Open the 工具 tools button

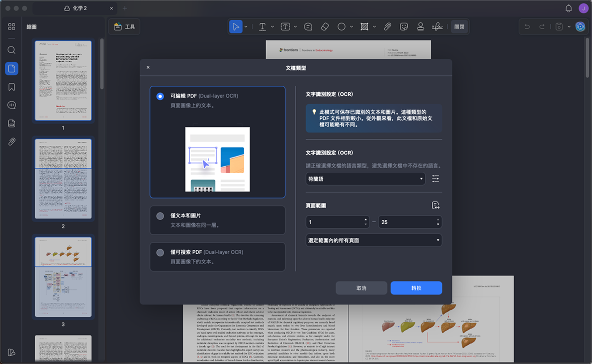click(124, 27)
